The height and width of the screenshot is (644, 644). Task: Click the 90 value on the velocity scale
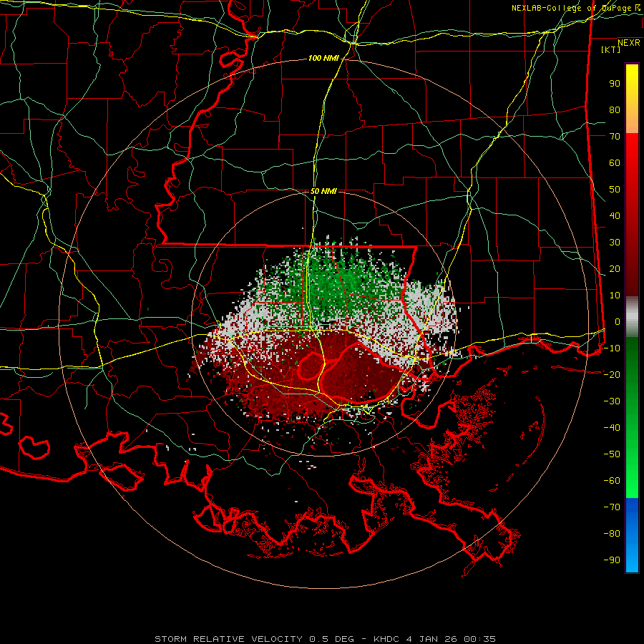coord(615,84)
